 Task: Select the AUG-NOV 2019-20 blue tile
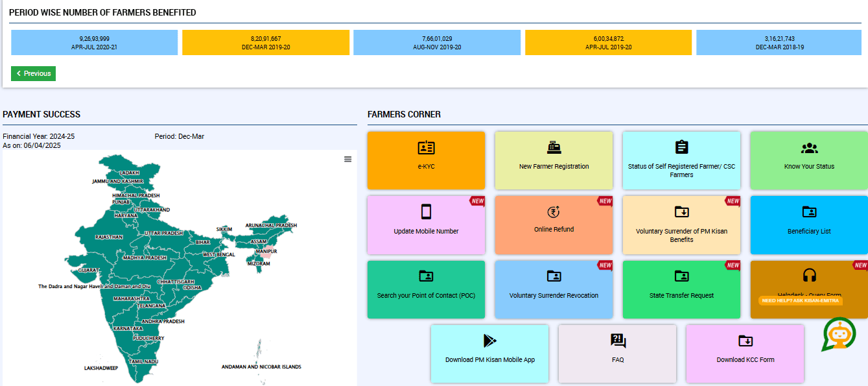point(437,43)
